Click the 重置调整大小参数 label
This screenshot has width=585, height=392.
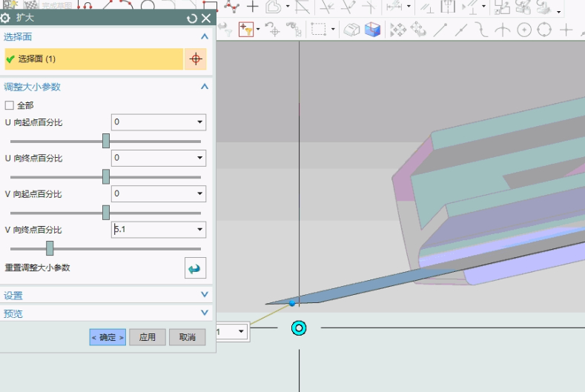click(37, 268)
